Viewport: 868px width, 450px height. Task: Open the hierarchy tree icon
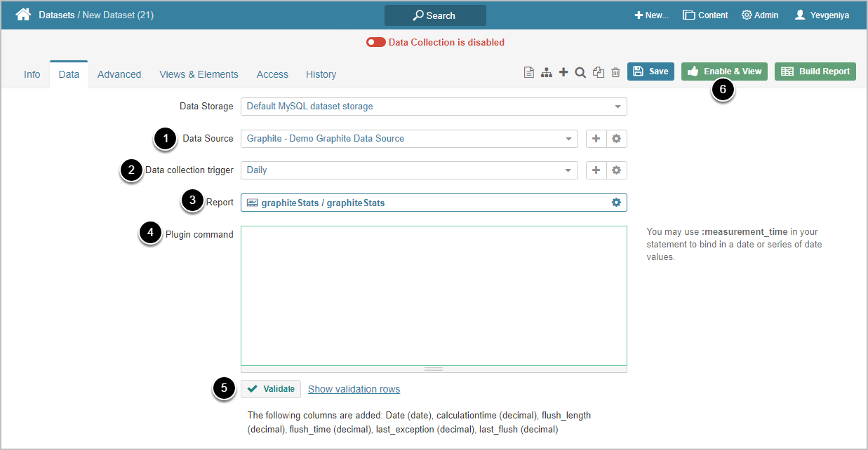pyautogui.click(x=546, y=72)
